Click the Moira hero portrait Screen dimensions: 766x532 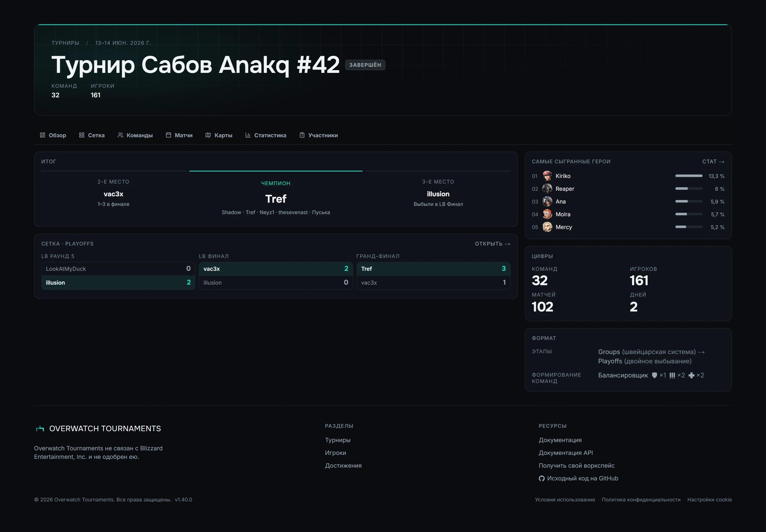point(547,214)
